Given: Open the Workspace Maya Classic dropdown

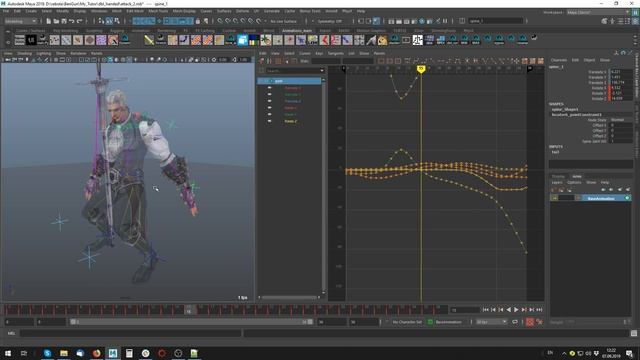Looking at the screenshot, I should (x=598, y=12).
